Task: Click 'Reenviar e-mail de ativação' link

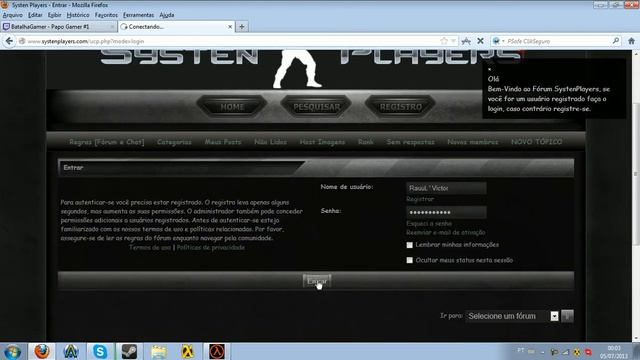Action: point(446,232)
